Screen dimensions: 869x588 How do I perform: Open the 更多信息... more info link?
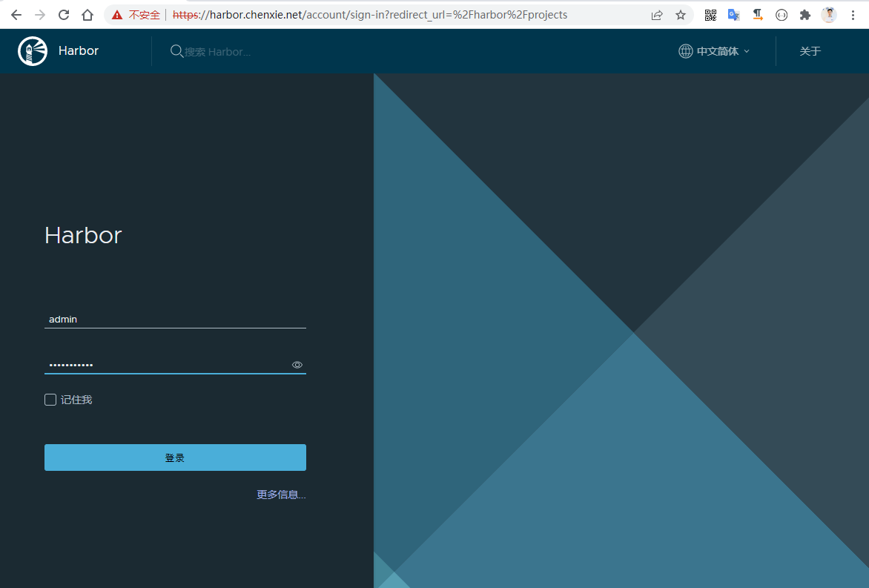281,495
